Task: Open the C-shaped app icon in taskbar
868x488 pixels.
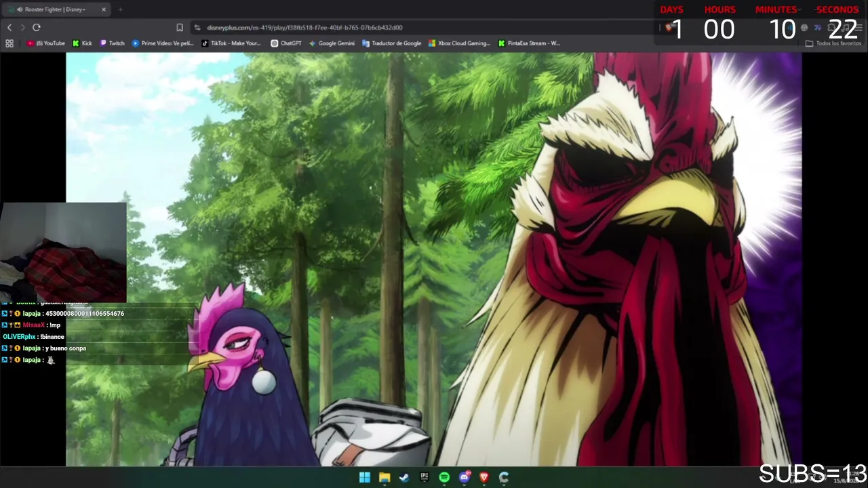Action: 504,477
